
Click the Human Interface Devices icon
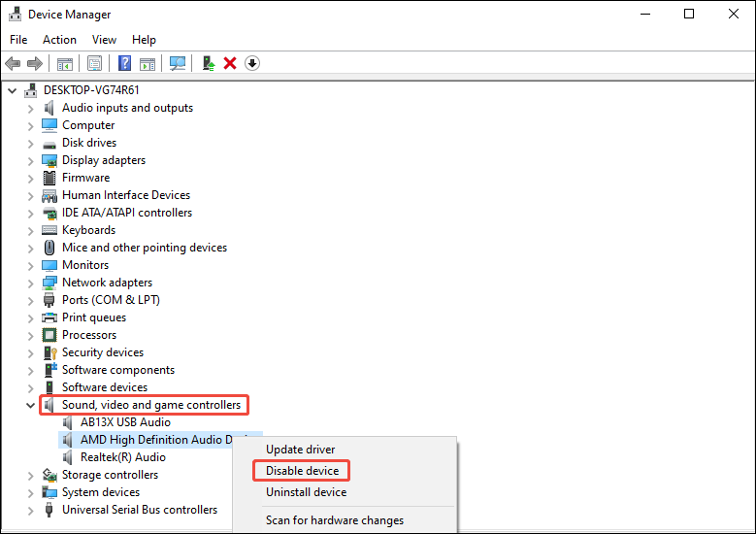(49, 195)
